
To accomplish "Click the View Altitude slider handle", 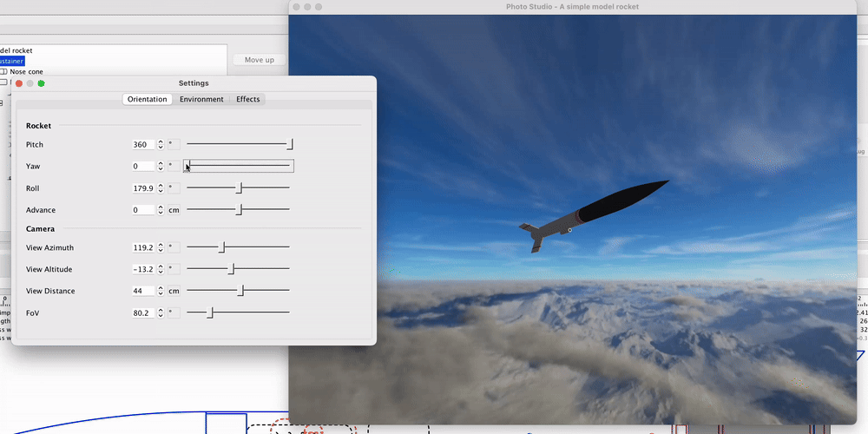I will (x=231, y=269).
